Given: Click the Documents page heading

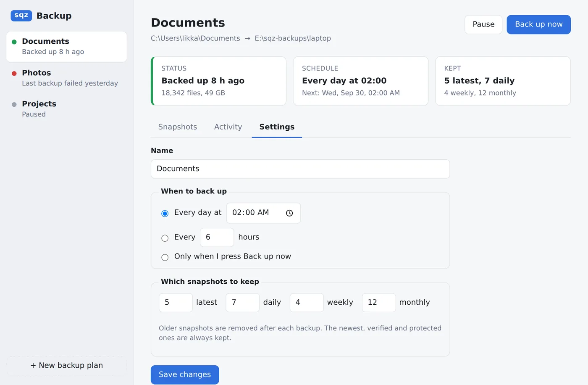Looking at the screenshot, I should 188,23.
